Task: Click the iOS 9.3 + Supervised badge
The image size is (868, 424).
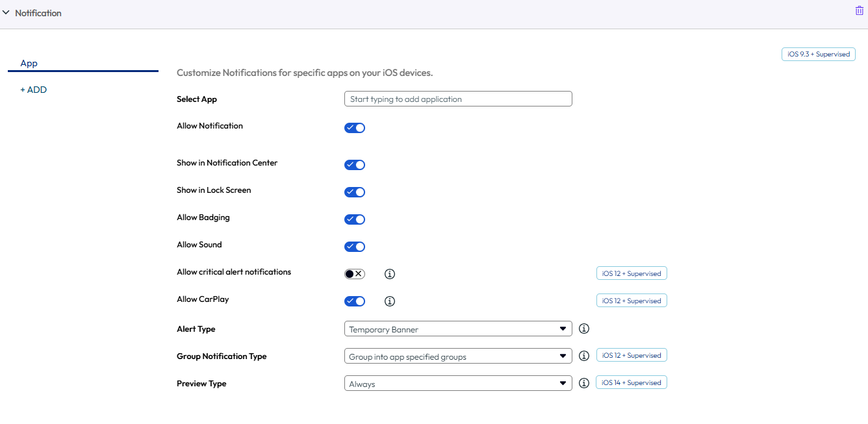Action: (x=819, y=54)
